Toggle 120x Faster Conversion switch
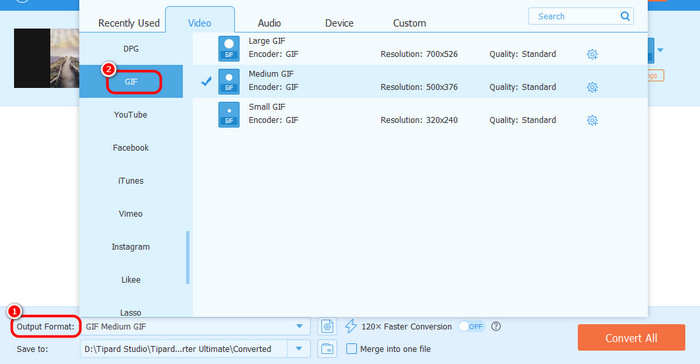Image resolution: width=700 pixels, height=364 pixels. [471, 326]
